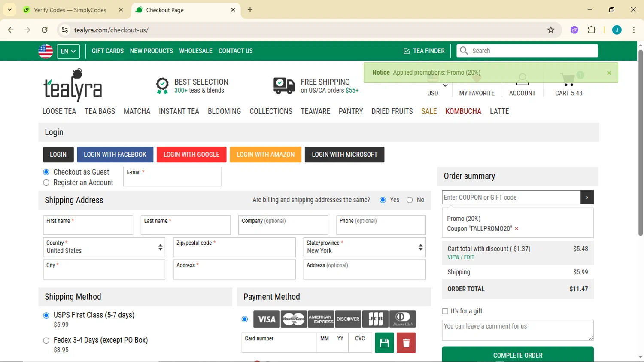This screenshot has height=362, width=644.
Task: Click the Tea Finder icon link
Action: click(424, 51)
